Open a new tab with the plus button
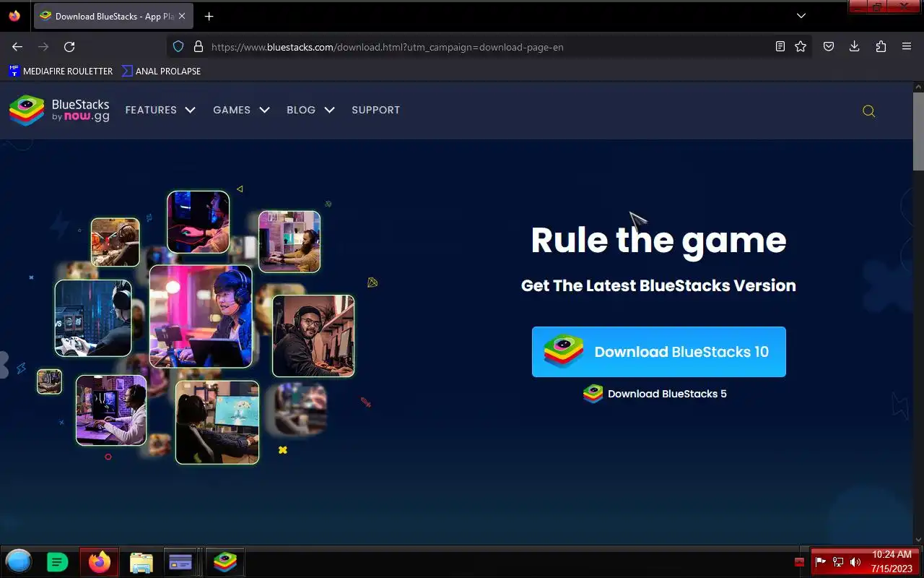924x578 pixels. [209, 16]
